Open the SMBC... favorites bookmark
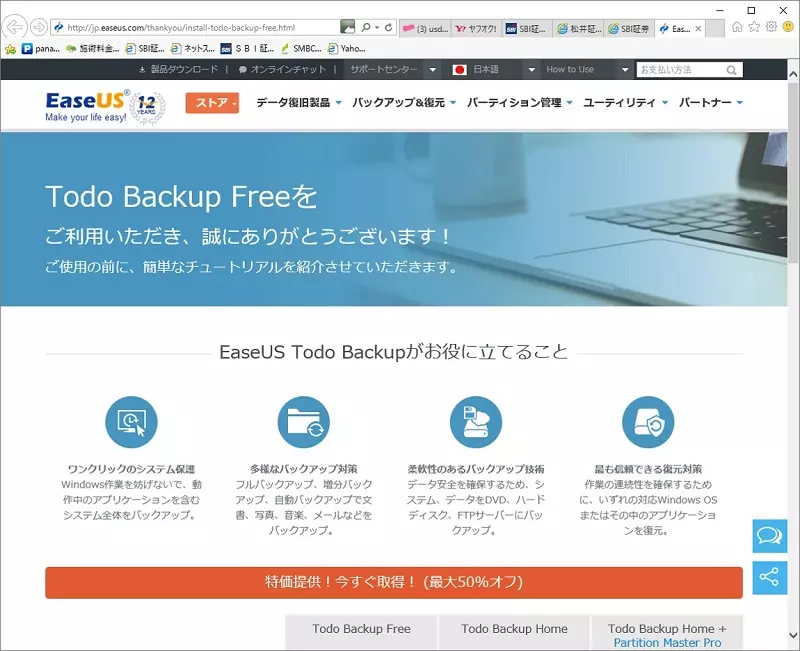This screenshot has height=651, width=800. pos(301,49)
